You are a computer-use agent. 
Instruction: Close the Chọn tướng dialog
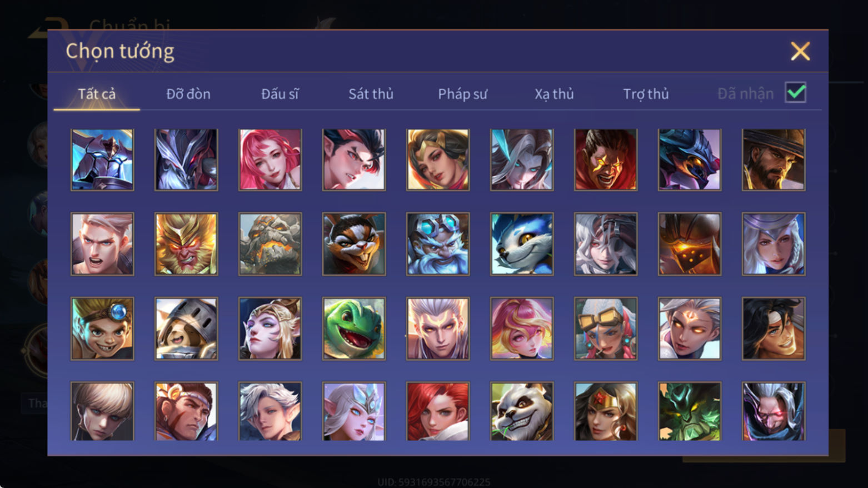800,51
